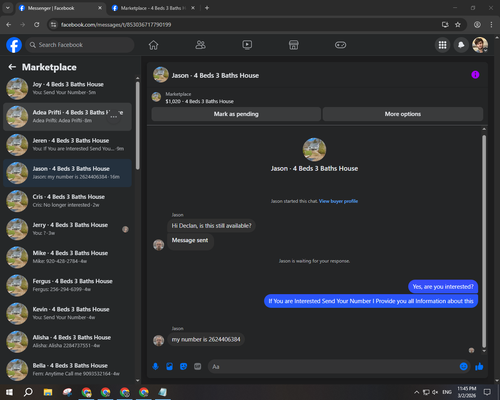The height and width of the screenshot is (400, 500).
Task: Click the 'my number is 2624406384' message bubble
Action: pyautogui.click(x=206, y=339)
